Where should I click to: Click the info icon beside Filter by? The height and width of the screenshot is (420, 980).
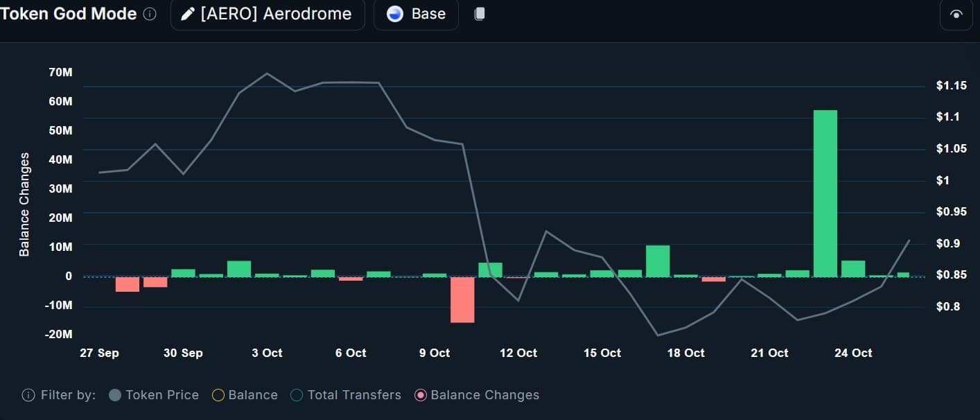coord(28,395)
